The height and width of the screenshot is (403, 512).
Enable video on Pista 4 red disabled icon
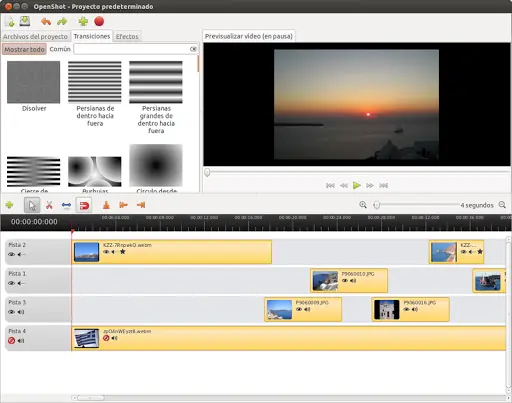[x=11, y=341]
